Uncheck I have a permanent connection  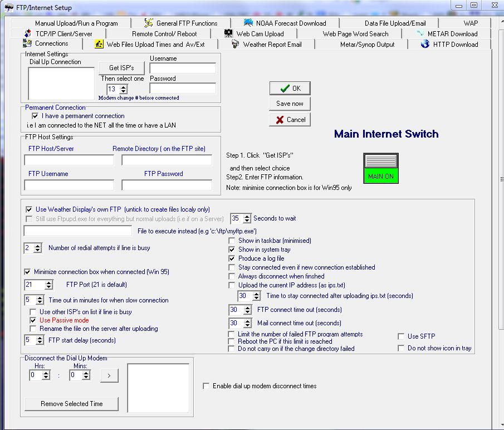35,116
